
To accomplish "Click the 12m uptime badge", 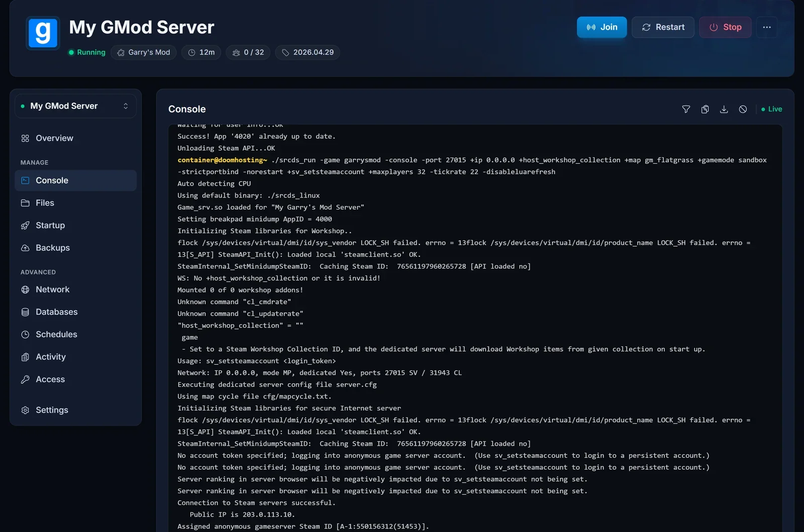I will tap(201, 52).
